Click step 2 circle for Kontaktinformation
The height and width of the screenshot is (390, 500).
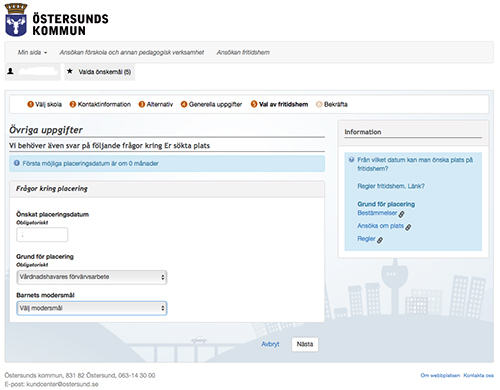[x=73, y=104]
